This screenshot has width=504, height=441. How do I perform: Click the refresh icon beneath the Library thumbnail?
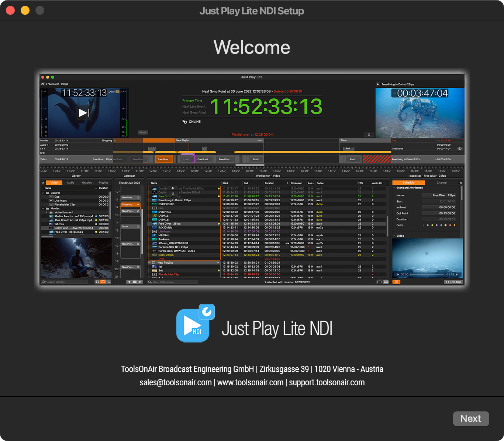pyautogui.click(x=109, y=282)
